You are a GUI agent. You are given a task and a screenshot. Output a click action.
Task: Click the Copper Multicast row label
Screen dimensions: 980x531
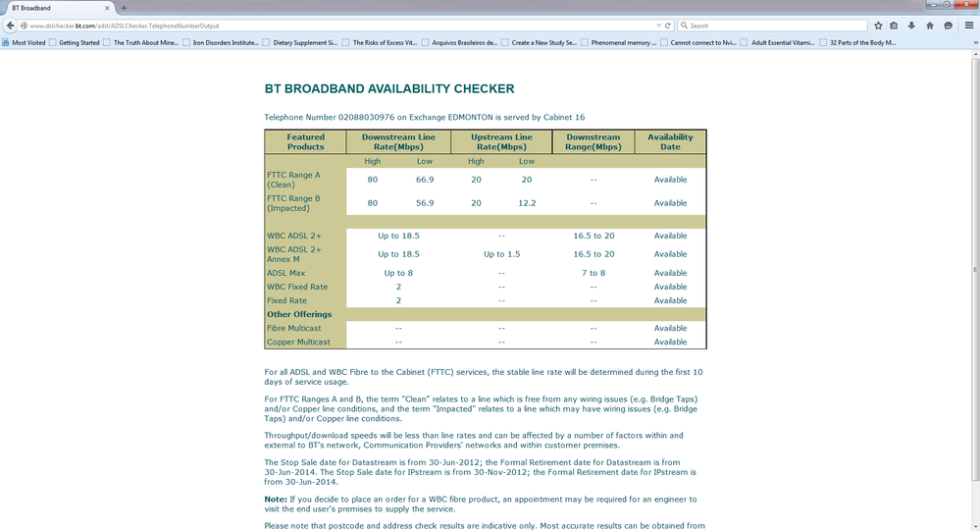pos(298,342)
